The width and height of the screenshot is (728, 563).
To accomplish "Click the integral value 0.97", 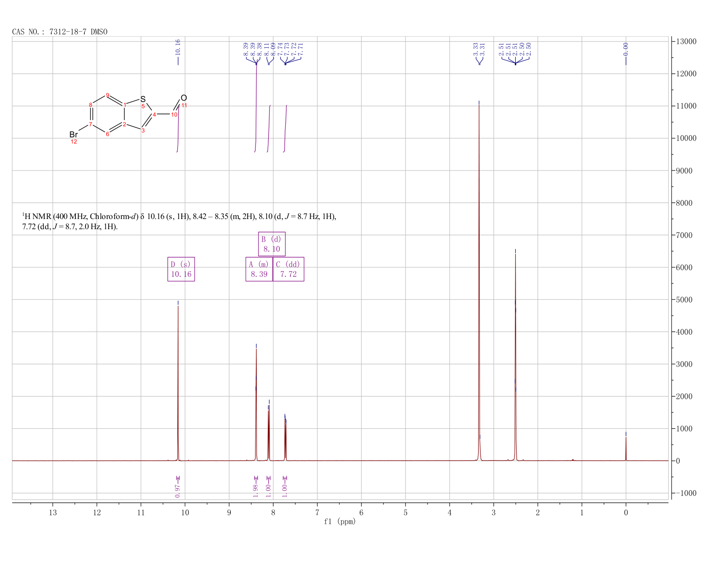I will [177, 491].
